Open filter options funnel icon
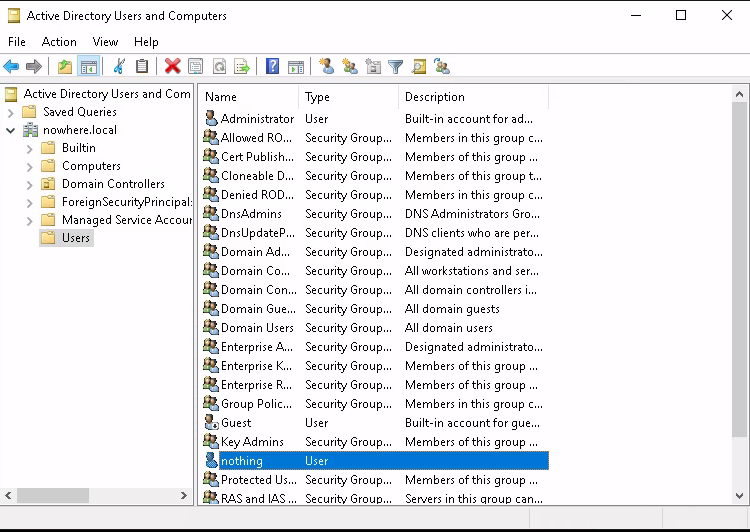The width and height of the screenshot is (750, 532). tap(396, 66)
